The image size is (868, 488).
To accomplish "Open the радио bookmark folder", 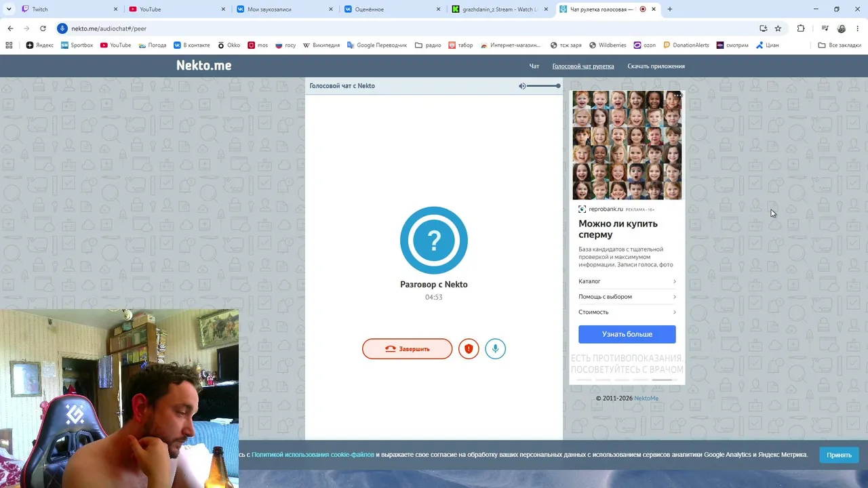I will pos(428,45).
